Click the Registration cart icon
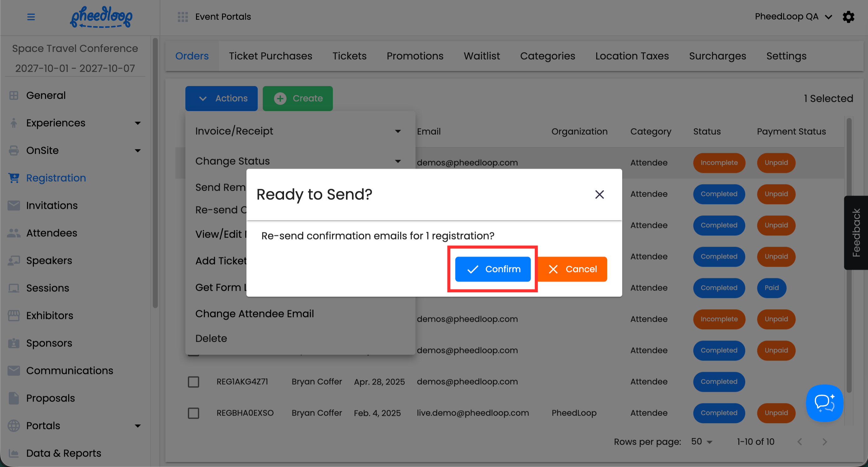This screenshot has height=467, width=868. [x=14, y=178]
